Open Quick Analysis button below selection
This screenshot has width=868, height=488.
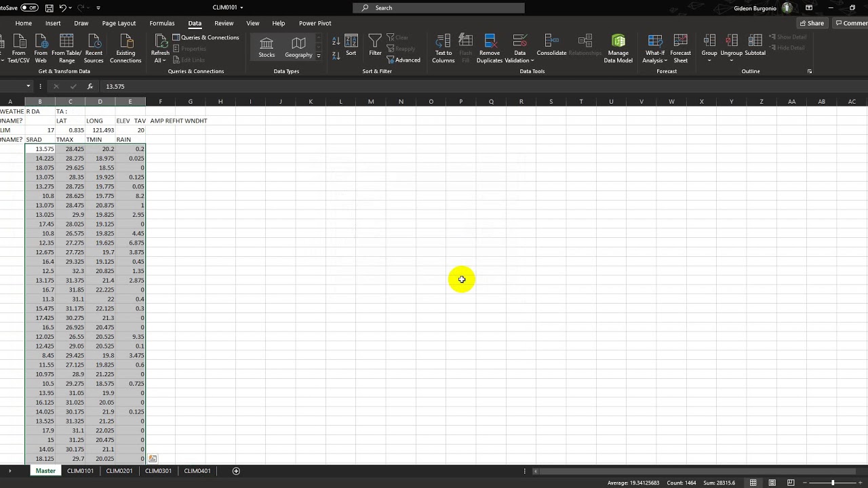click(x=153, y=459)
